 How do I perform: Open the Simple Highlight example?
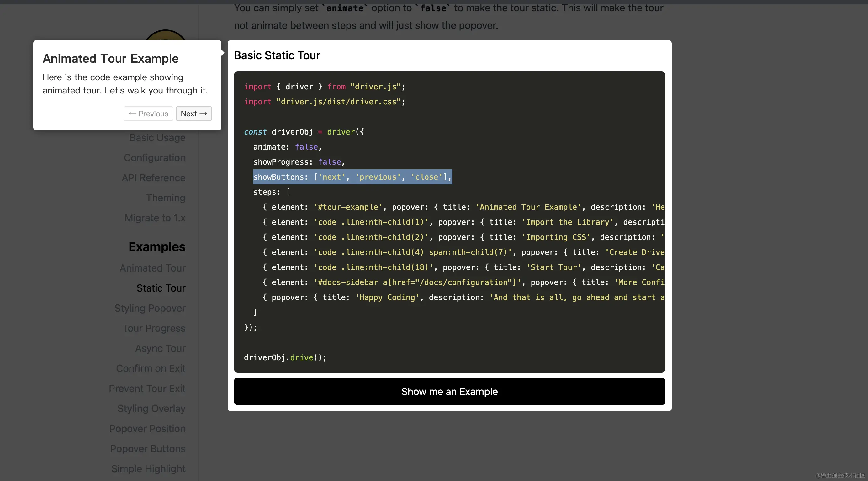pos(148,468)
